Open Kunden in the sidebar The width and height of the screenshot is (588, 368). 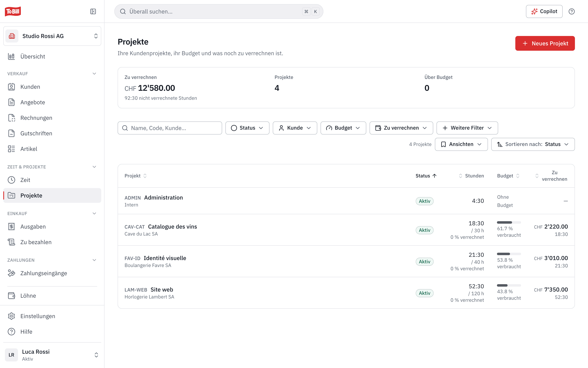52,87
